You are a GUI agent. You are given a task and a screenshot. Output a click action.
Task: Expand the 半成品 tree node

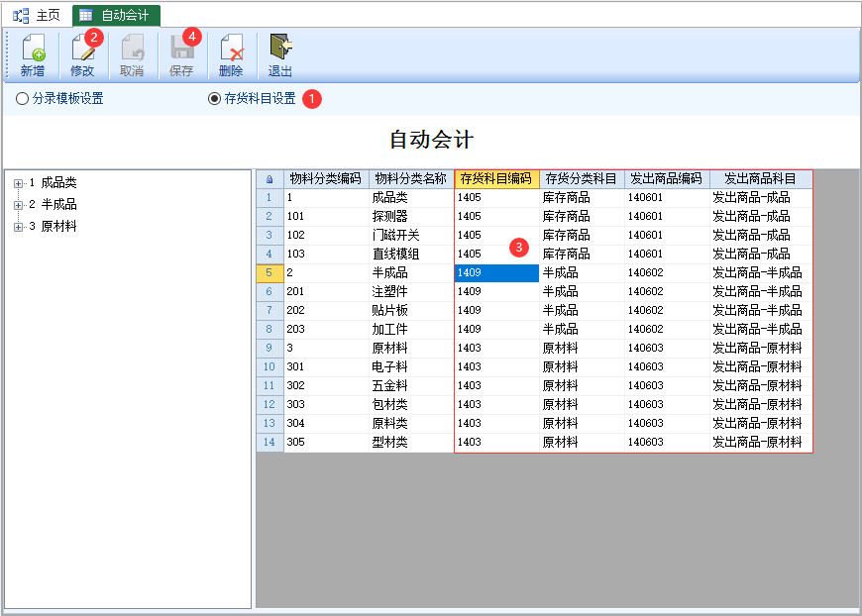[18, 205]
